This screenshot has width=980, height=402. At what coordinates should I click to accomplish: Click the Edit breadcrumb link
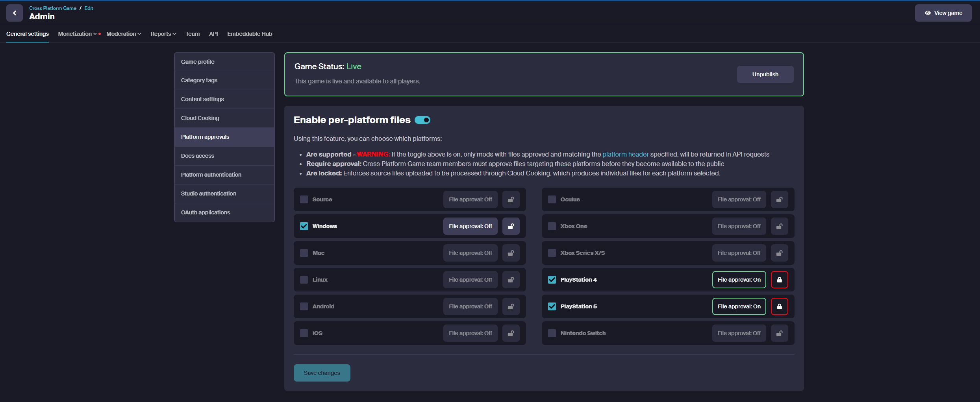(x=89, y=8)
